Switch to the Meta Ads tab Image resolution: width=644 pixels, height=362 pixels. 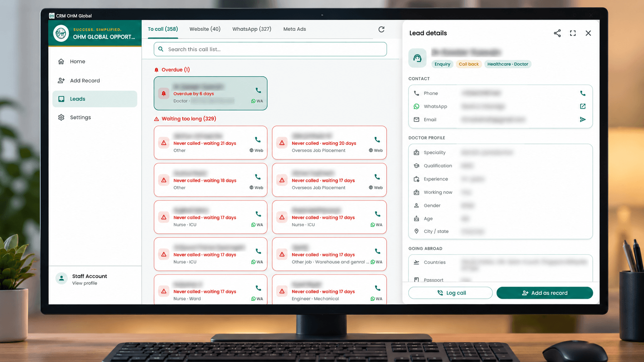pos(295,29)
